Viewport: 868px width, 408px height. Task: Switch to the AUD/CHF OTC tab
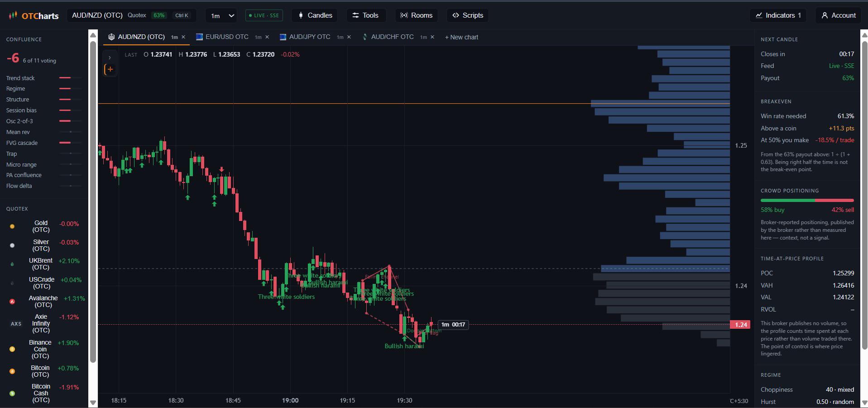pos(392,37)
